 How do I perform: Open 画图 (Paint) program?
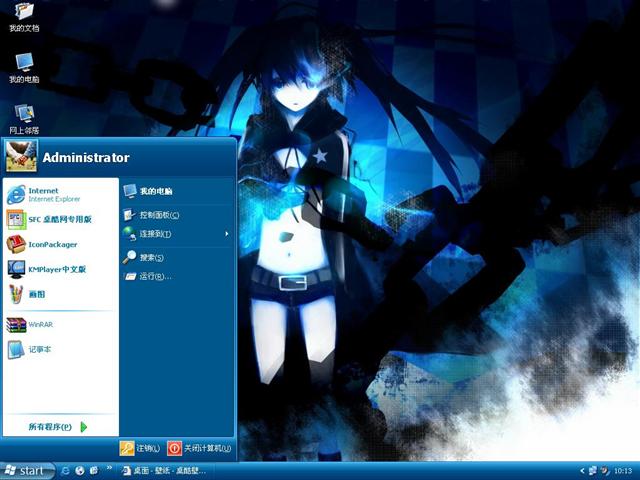(35, 295)
